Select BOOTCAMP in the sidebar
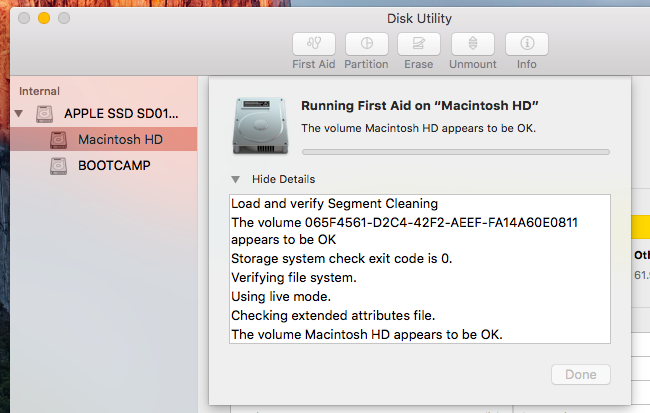Screen dimensions: 650x413 point(114,166)
